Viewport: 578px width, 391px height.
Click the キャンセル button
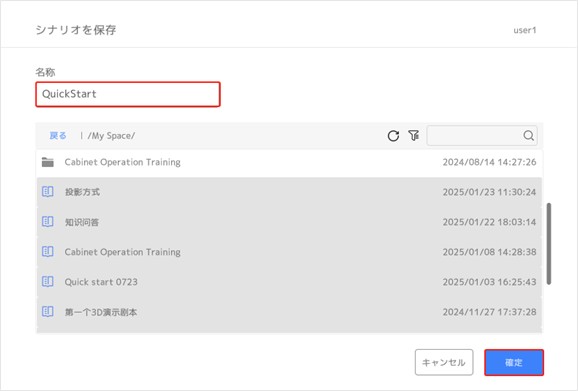coord(444,362)
